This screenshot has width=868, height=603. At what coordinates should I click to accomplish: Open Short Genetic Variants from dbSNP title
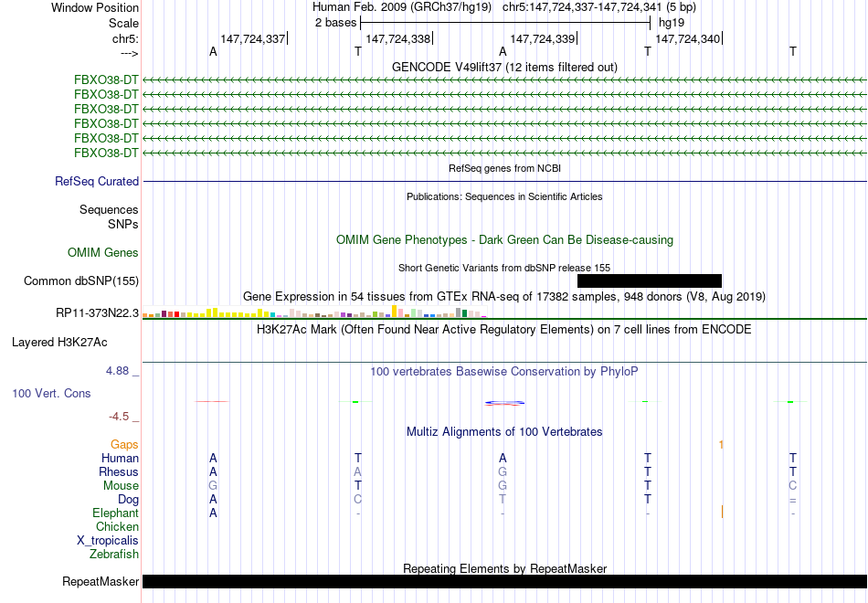click(x=504, y=268)
